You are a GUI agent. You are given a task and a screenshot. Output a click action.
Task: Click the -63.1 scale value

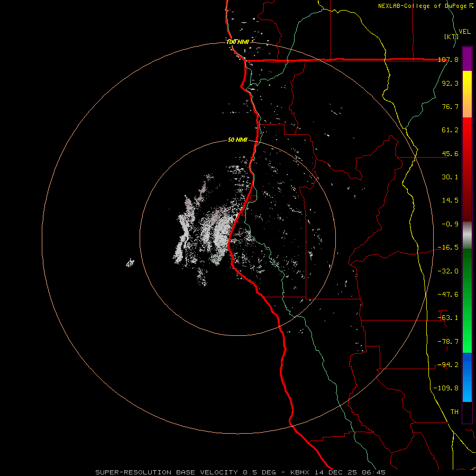coord(448,318)
